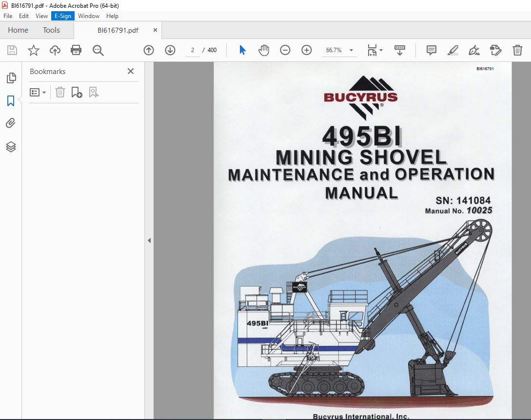Click the page number field
This screenshot has width=531, height=420.
192,50
